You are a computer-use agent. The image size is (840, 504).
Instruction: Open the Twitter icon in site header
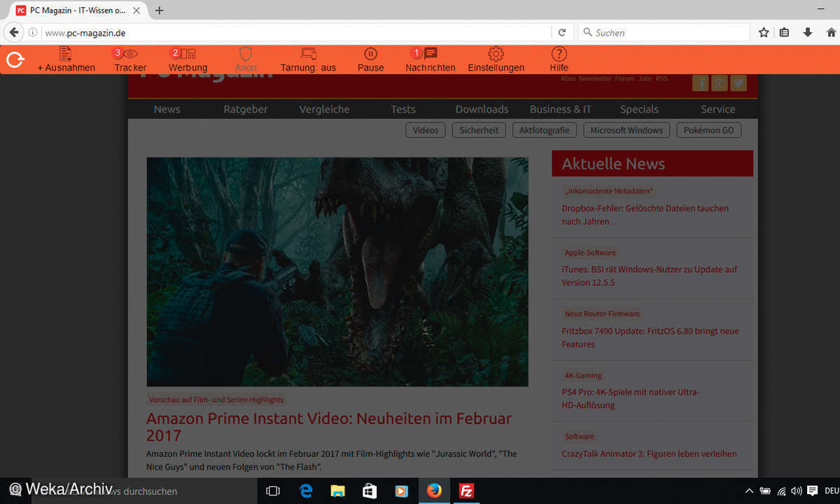[738, 83]
